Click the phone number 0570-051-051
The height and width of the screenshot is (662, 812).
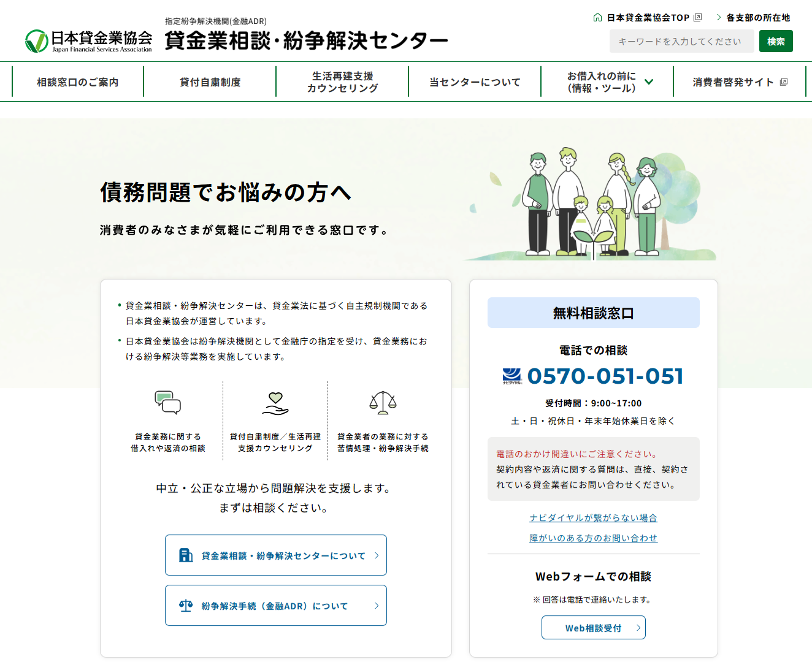605,376
